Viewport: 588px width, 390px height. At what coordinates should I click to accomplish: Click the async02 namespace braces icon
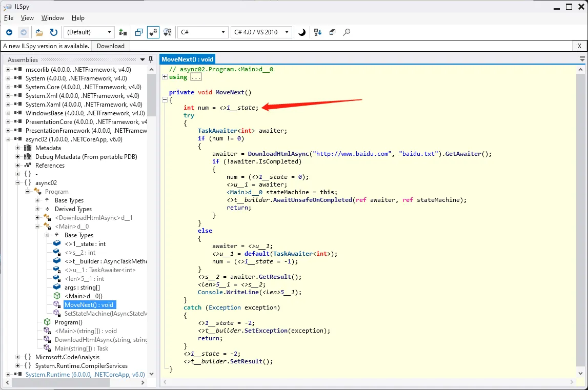28,182
